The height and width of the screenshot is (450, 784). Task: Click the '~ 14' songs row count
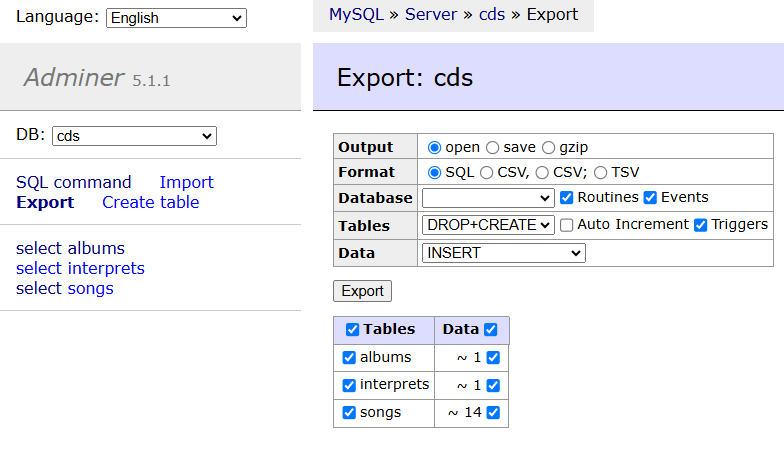[464, 412]
